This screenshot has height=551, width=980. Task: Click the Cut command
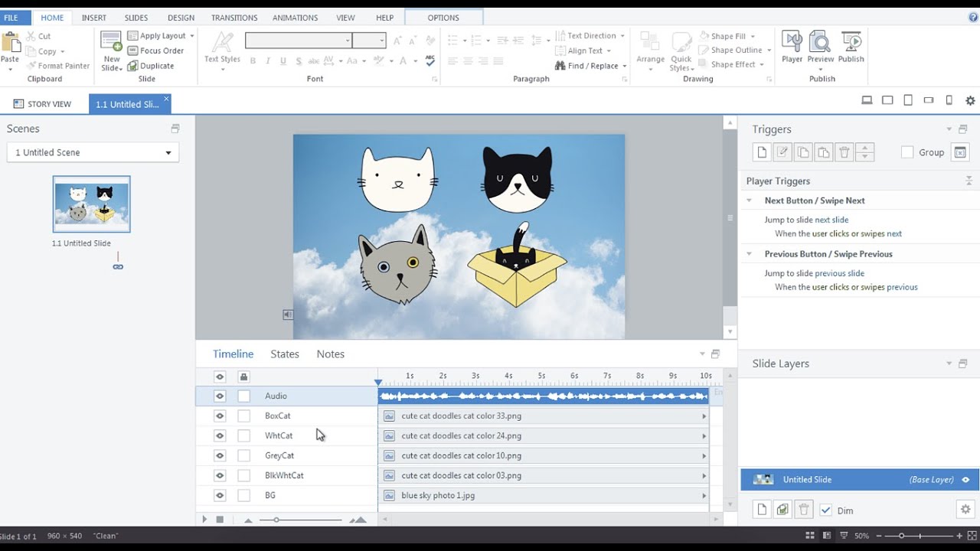(x=38, y=36)
